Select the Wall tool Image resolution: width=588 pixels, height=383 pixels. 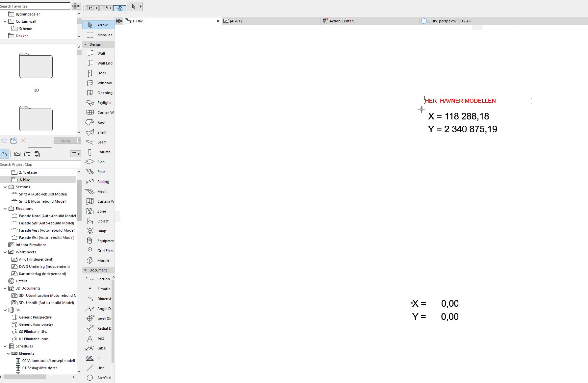(x=98, y=53)
